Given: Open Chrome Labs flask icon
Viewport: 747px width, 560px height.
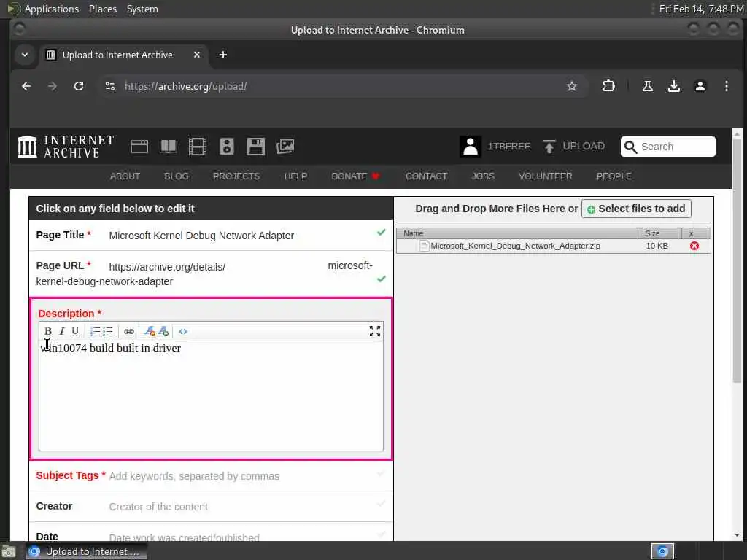Looking at the screenshot, I should pyautogui.click(x=648, y=86).
